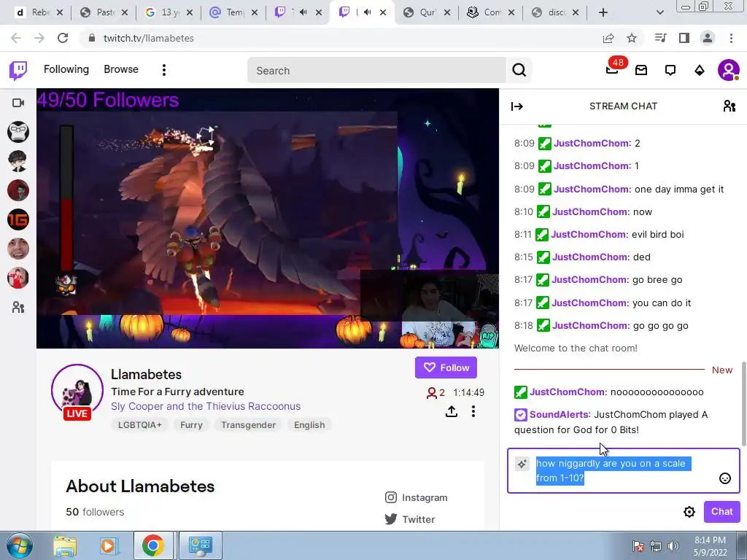Open the chat bubble icon in top bar
Screen dimensions: 747x560
(670, 71)
